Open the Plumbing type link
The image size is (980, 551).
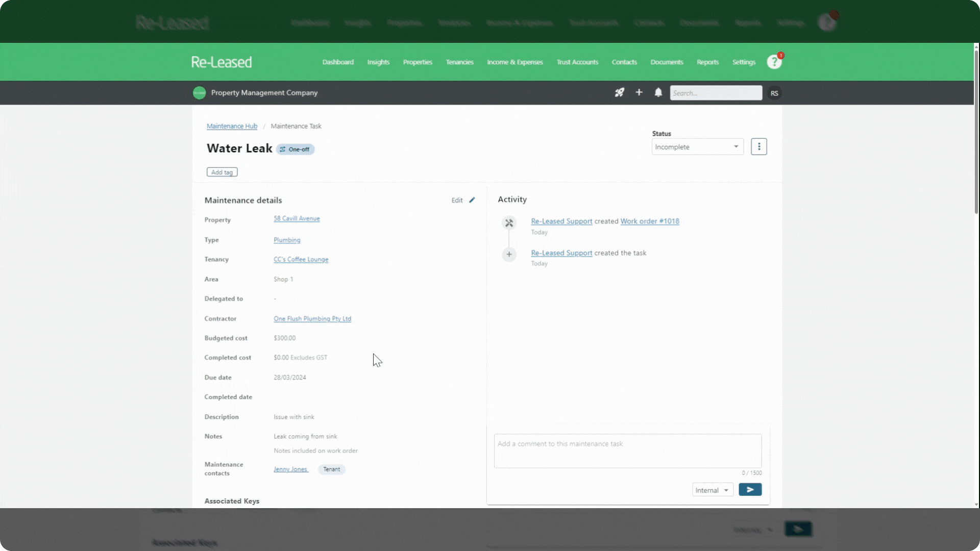click(x=287, y=240)
